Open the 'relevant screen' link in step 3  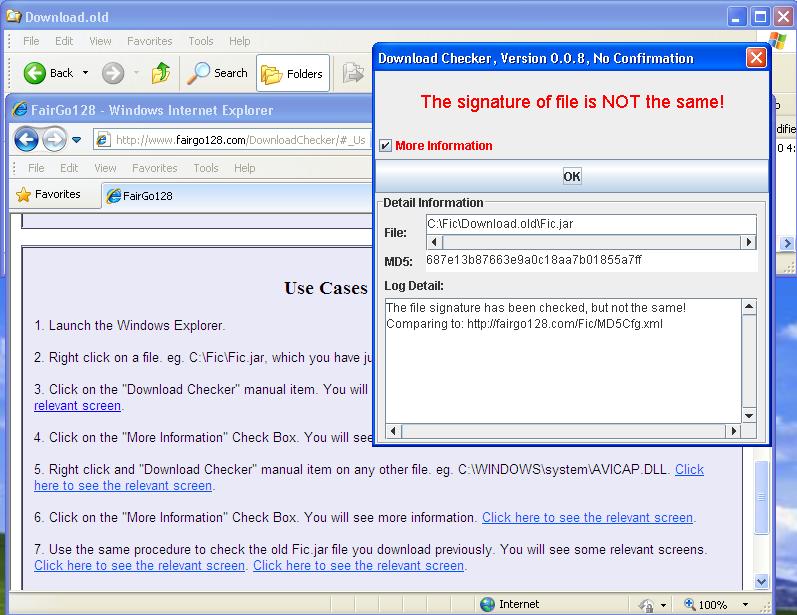(77, 406)
